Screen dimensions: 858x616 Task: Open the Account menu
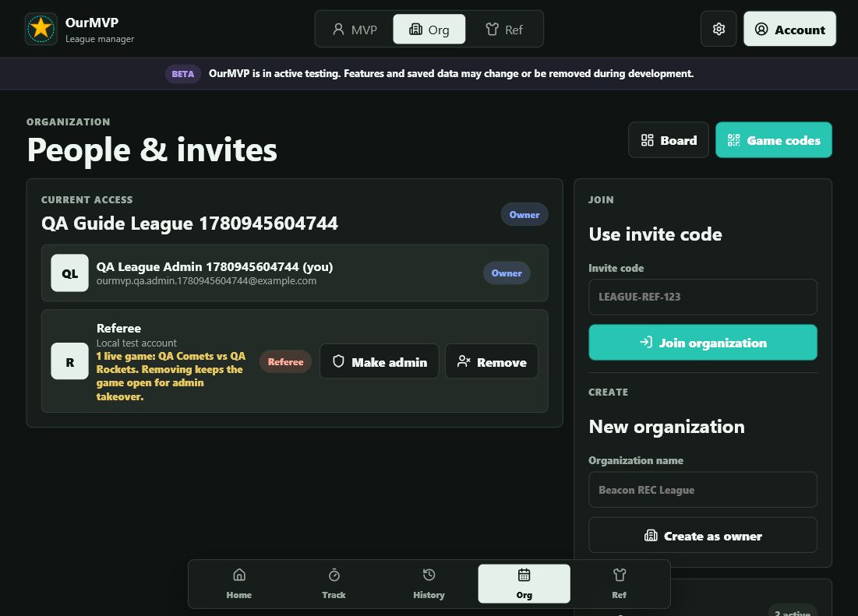point(789,29)
